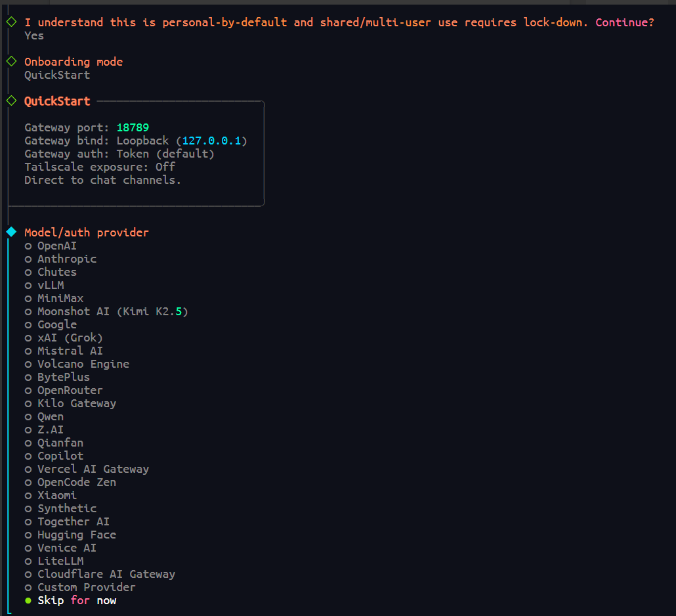
Task: Click the Tailscale exposure: Off line
Action: pos(100,167)
